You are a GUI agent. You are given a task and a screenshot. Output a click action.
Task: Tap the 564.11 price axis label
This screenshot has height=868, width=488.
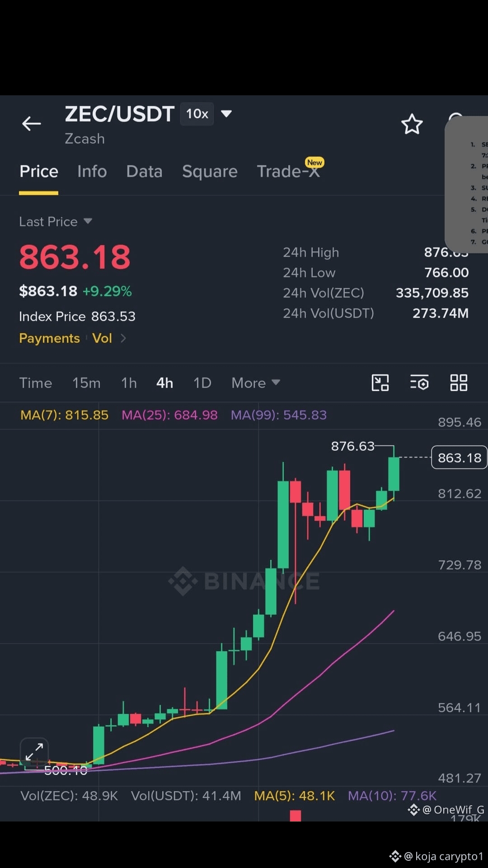point(460,708)
